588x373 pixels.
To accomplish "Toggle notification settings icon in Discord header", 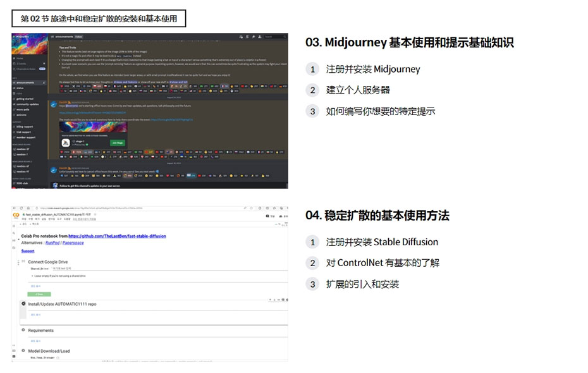I will (247, 37).
